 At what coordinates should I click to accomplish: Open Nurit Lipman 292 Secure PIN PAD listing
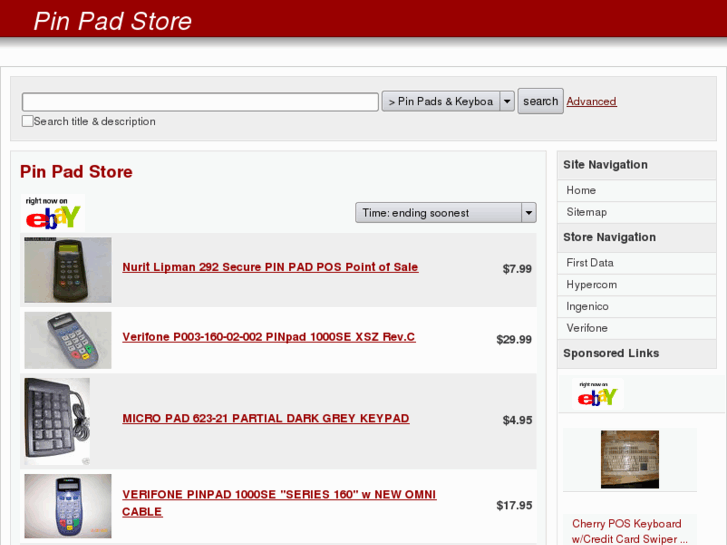coord(270,267)
